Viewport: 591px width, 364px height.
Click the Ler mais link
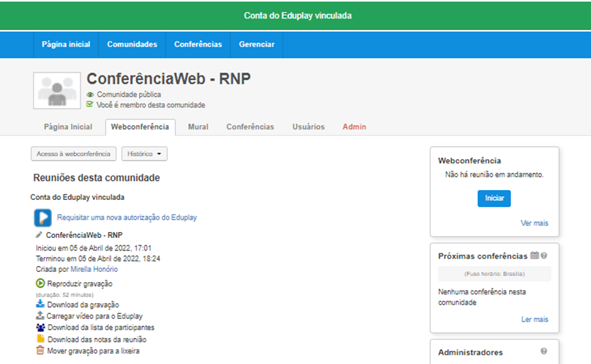coord(535,319)
